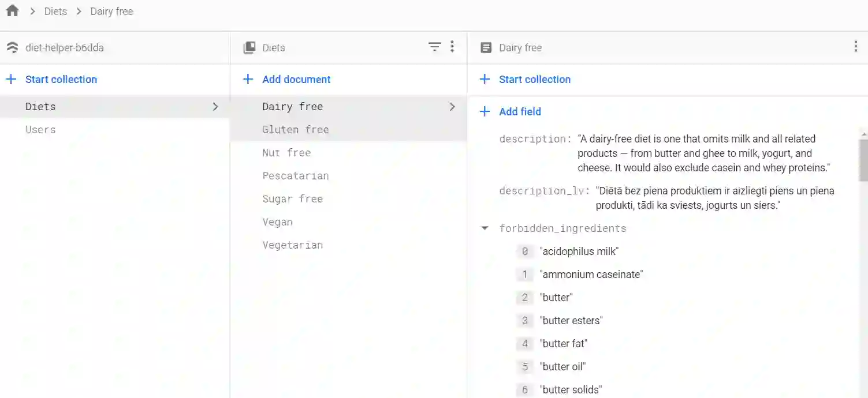Select the Vegan document
868x398 pixels.
coord(277,222)
